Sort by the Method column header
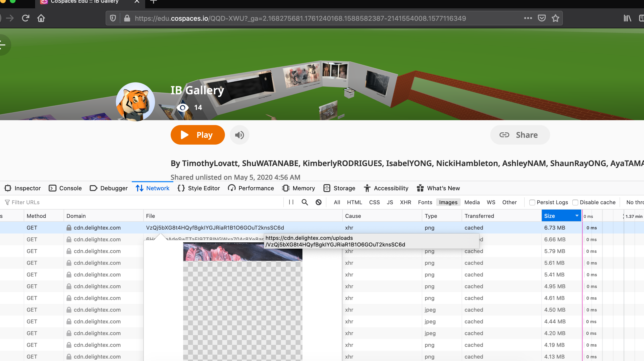Viewport: 644px width, 361px height. [44, 216]
